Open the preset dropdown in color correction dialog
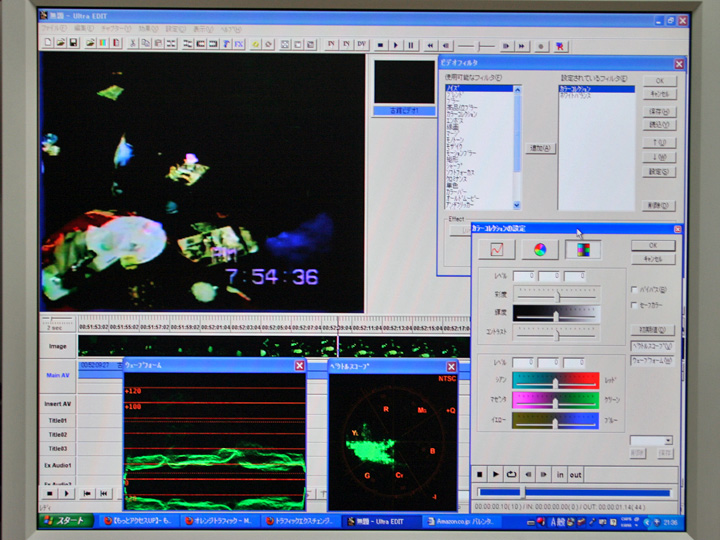The height and width of the screenshot is (540, 720). point(668,440)
